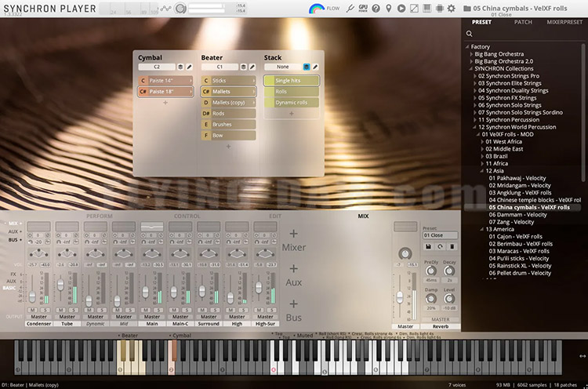Switch to the MIXERPRESET tab
588x389 pixels.
click(564, 22)
